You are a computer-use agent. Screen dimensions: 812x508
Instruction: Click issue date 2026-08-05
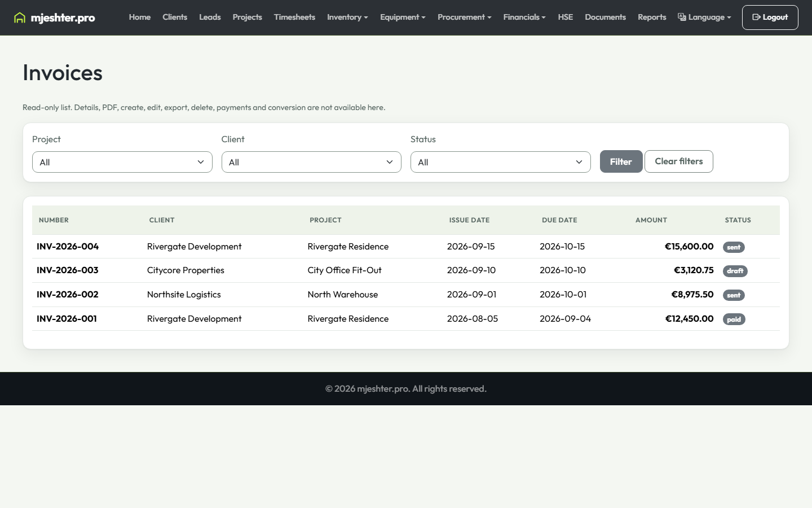tap(473, 319)
